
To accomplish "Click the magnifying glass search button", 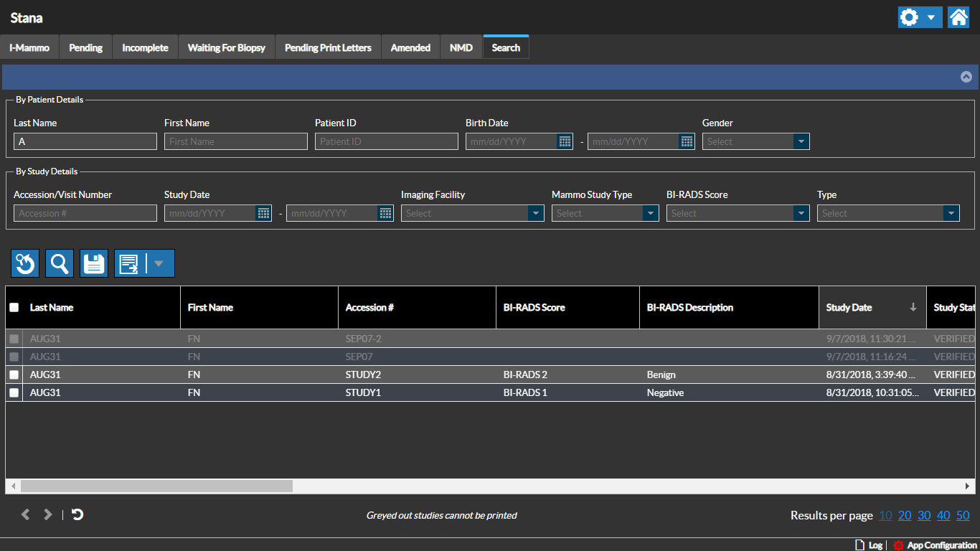I will tap(60, 263).
